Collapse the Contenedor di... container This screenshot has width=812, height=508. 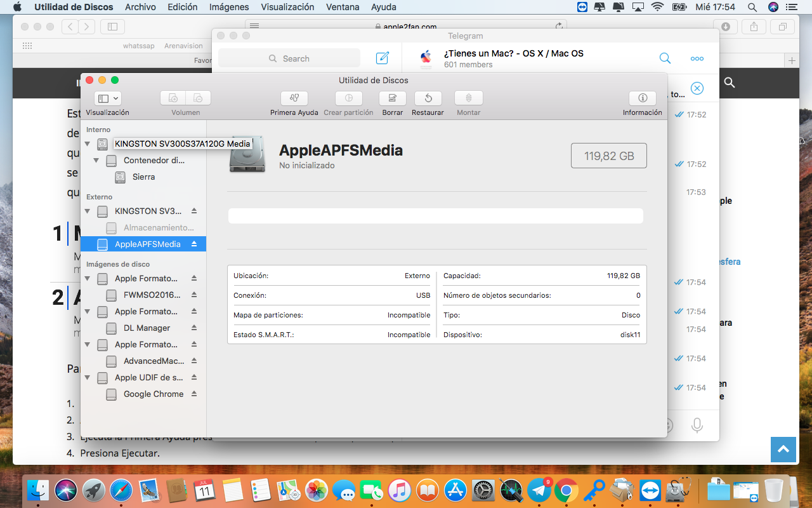pos(96,160)
